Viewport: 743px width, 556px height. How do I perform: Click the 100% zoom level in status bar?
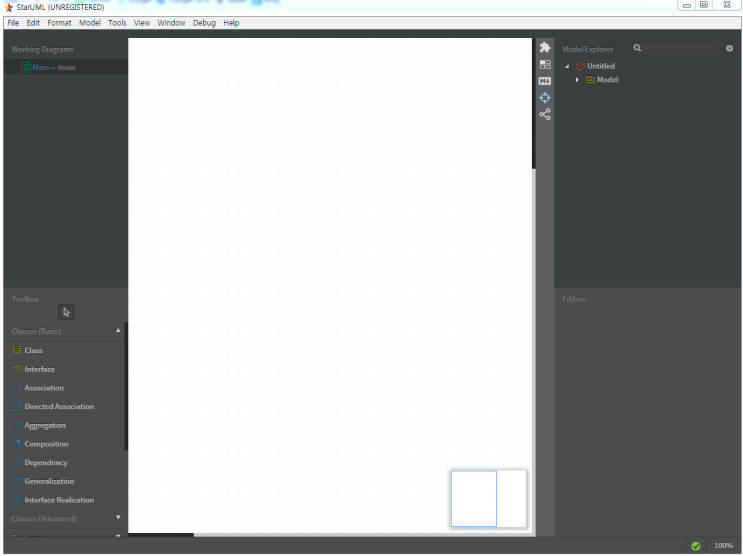723,546
